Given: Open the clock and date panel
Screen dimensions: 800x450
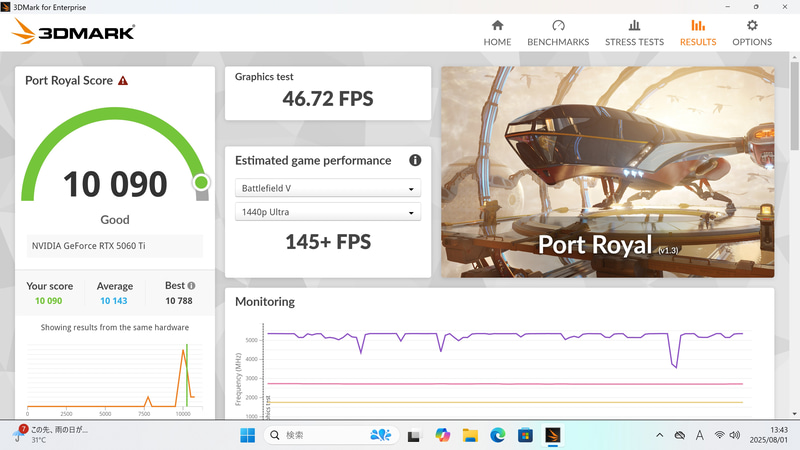Looking at the screenshot, I should [x=768, y=435].
